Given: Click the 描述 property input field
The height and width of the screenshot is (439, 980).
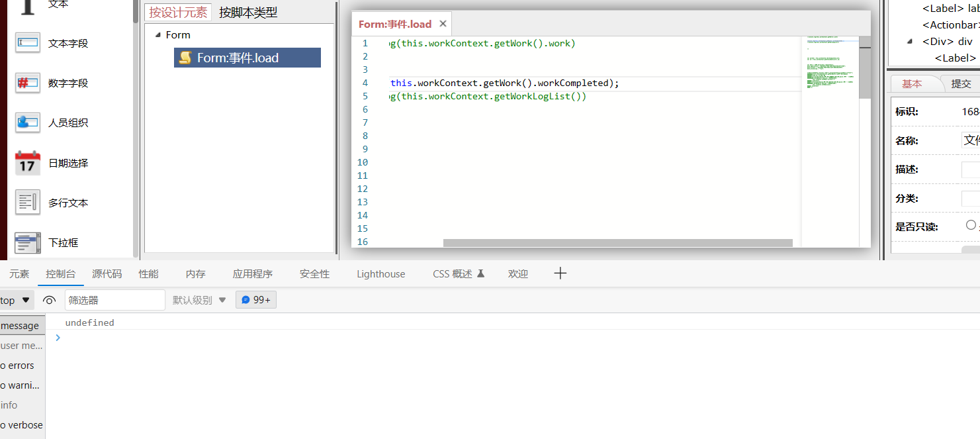Looking at the screenshot, I should [x=971, y=169].
